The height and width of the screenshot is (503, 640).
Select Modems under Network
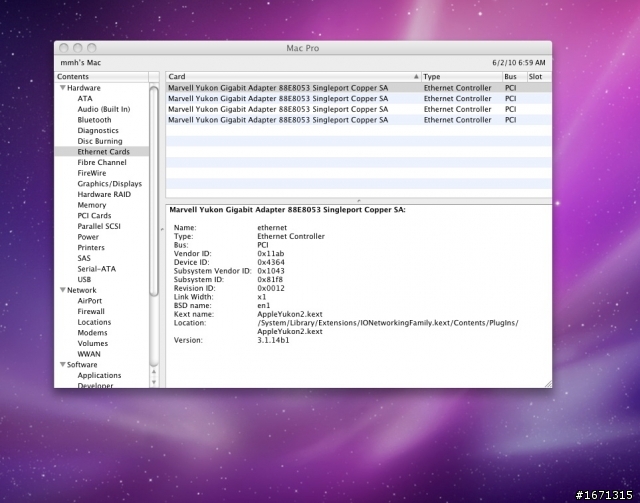[93, 333]
